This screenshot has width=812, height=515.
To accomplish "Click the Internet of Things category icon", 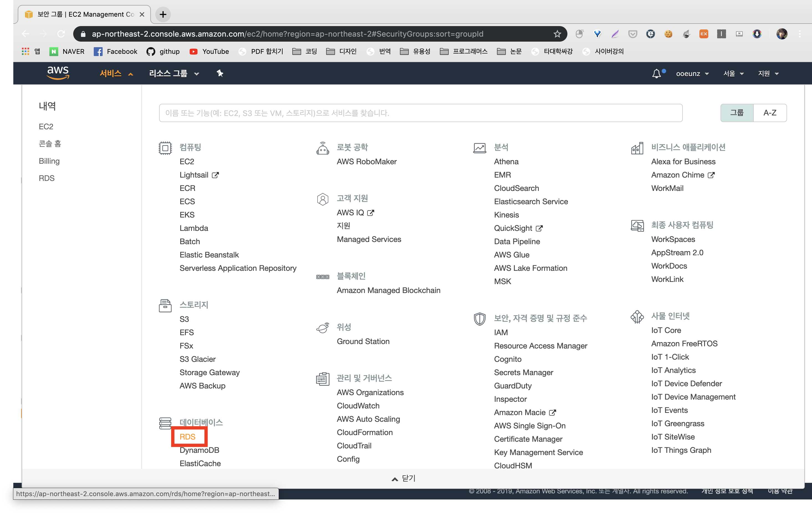I will pyautogui.click(x=637, y=317).
